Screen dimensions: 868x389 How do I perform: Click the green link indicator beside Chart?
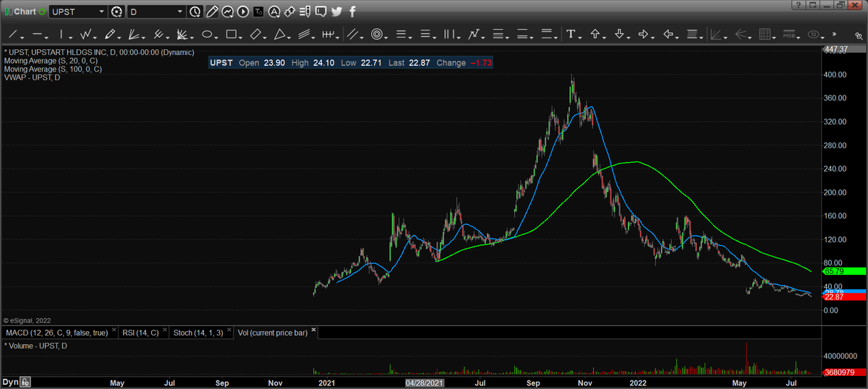42,12
